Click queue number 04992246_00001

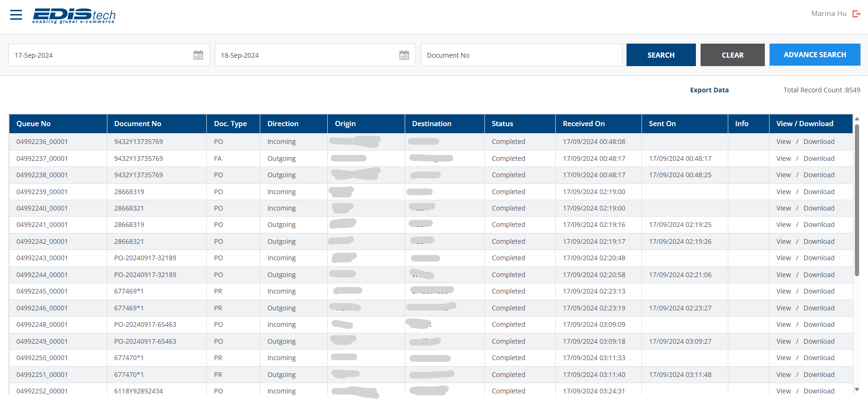click(x=42, y=308)
